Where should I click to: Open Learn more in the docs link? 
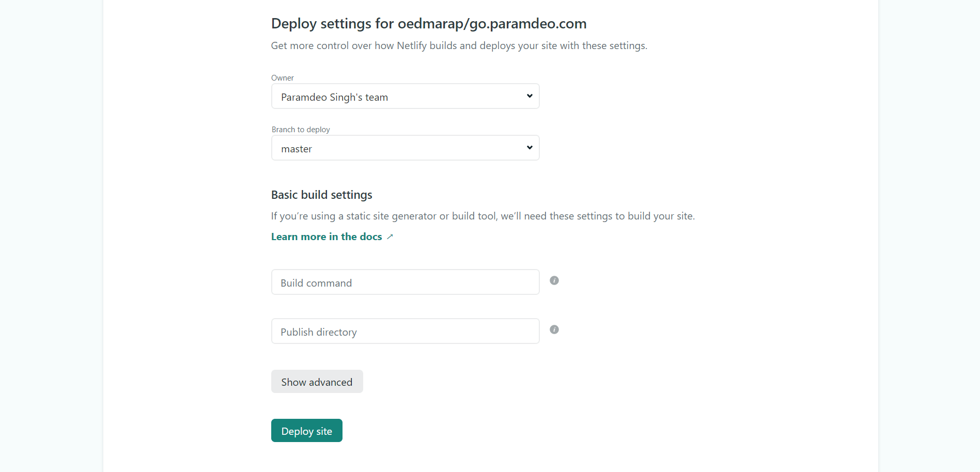pyautogui.click(x=326, y=237)
